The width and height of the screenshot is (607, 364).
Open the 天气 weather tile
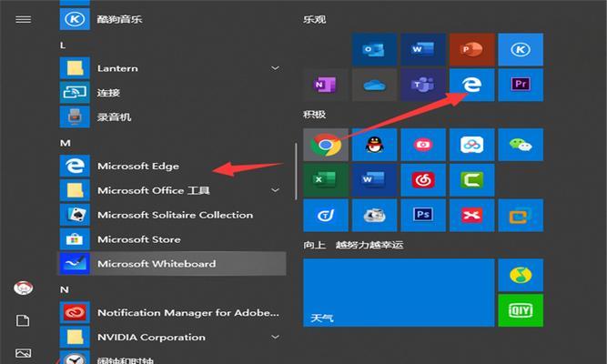tap(399, 292)
